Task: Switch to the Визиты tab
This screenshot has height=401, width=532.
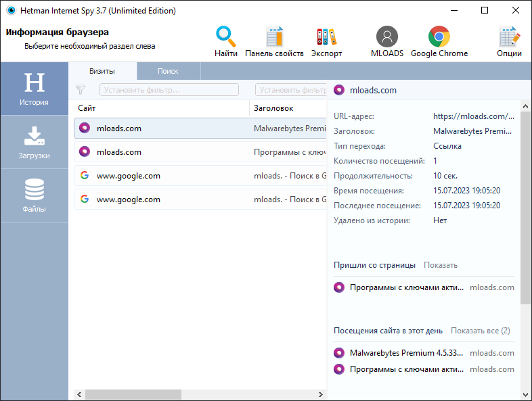Action: [102, 71]
